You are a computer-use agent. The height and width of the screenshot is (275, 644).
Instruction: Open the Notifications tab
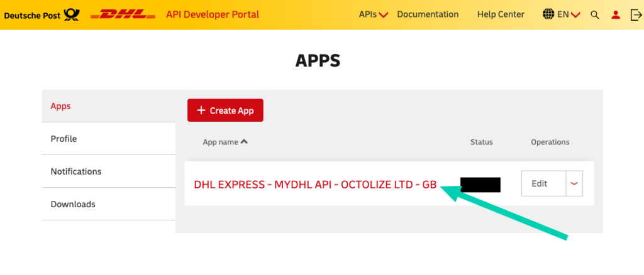(x=108, y=171)
